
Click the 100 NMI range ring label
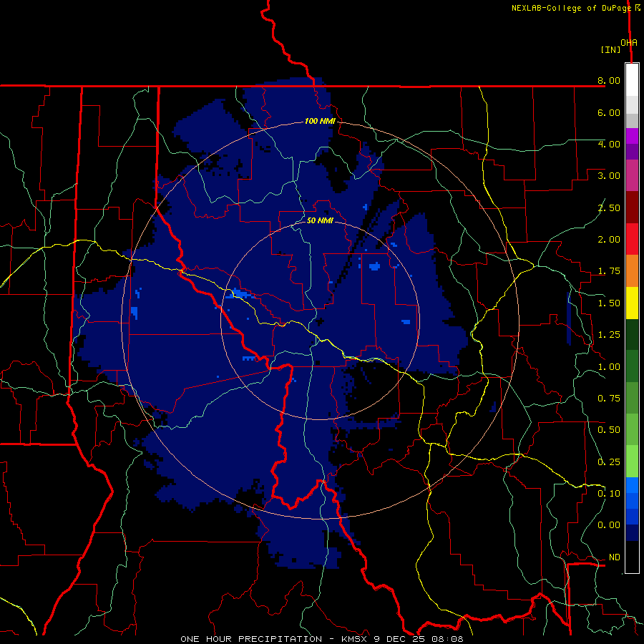coord(320,121)
